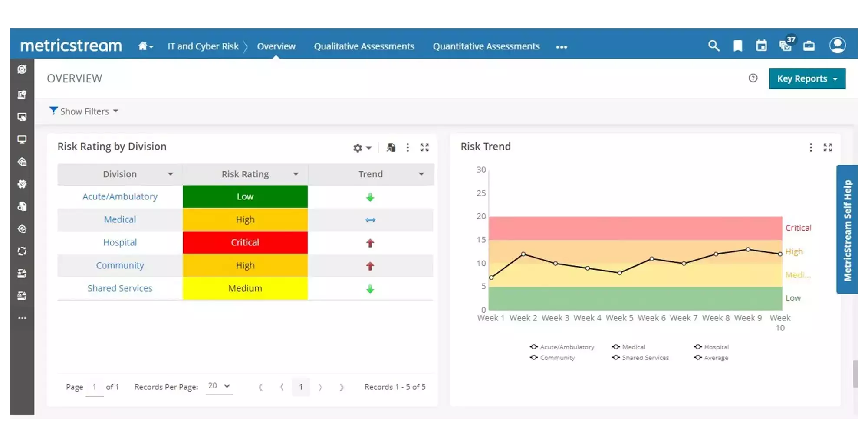Click export icon in Risk Rating panel
868x447 pixels.
[391, 147]
